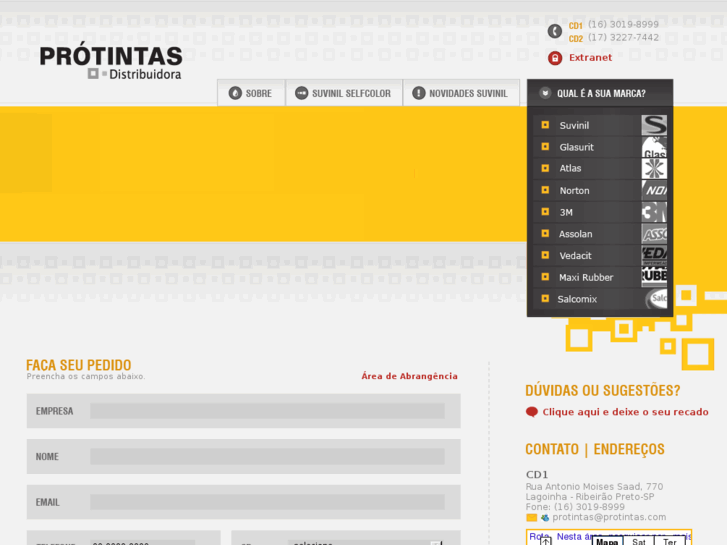Click the 3M brand logo thumbnail
Screen dimensions: 727x545
tap(654, 212)
